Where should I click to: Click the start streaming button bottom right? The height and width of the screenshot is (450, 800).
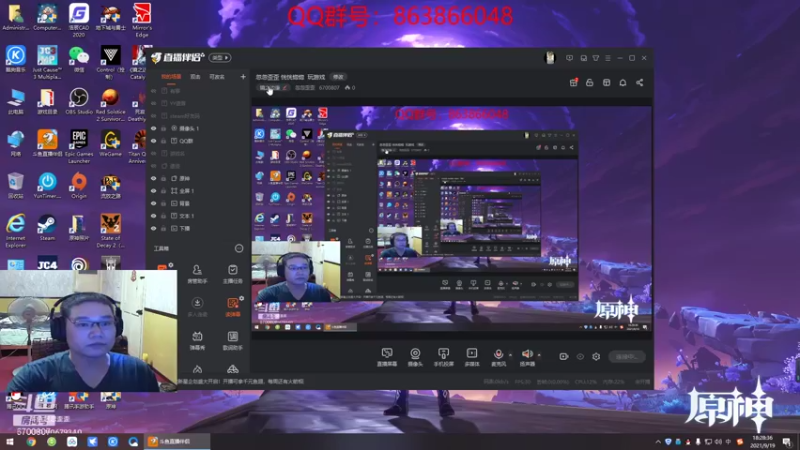click(627, 357)
